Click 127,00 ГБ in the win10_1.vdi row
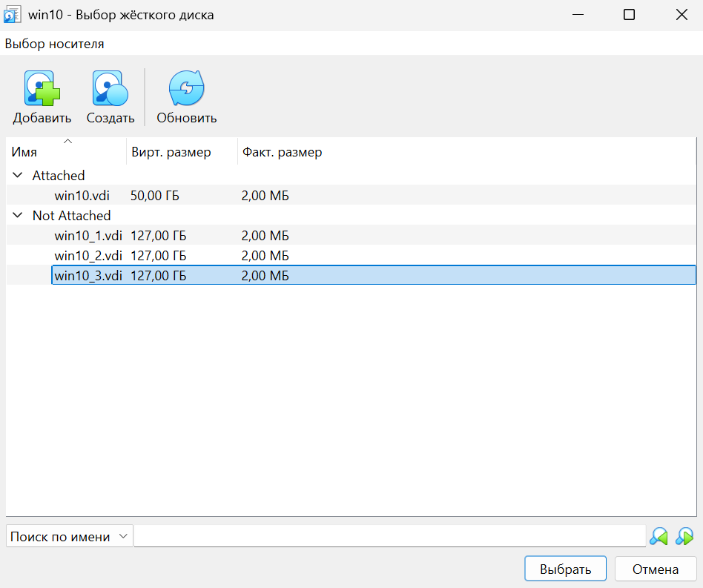Image resolution: width=703 pixels, height=588 pixels. pos(158,236)
